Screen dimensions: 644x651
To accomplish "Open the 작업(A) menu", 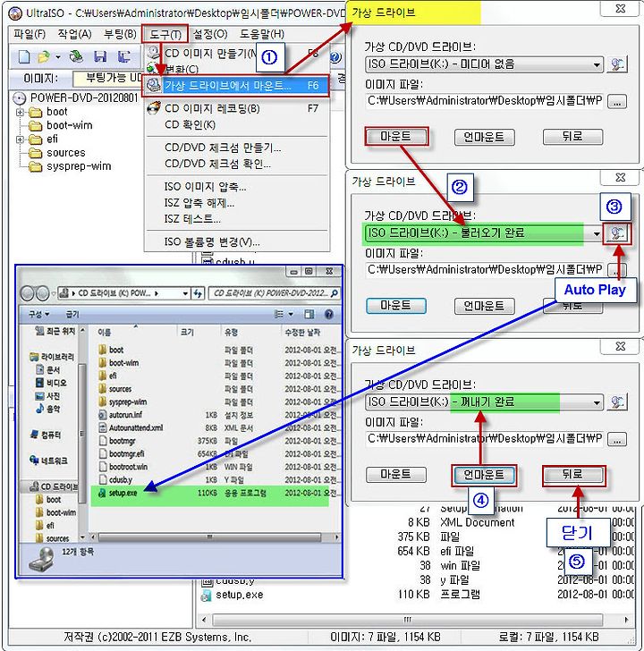I will click(x=74, y=34).
